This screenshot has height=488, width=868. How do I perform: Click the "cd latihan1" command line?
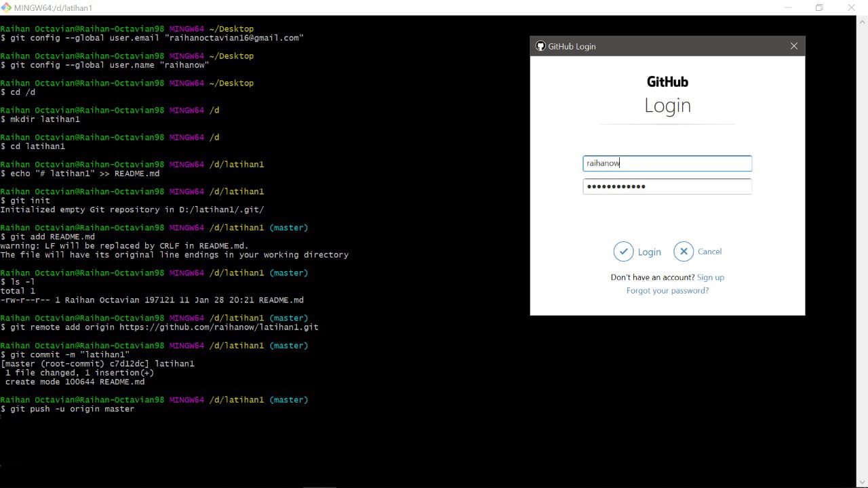[33, 146]
